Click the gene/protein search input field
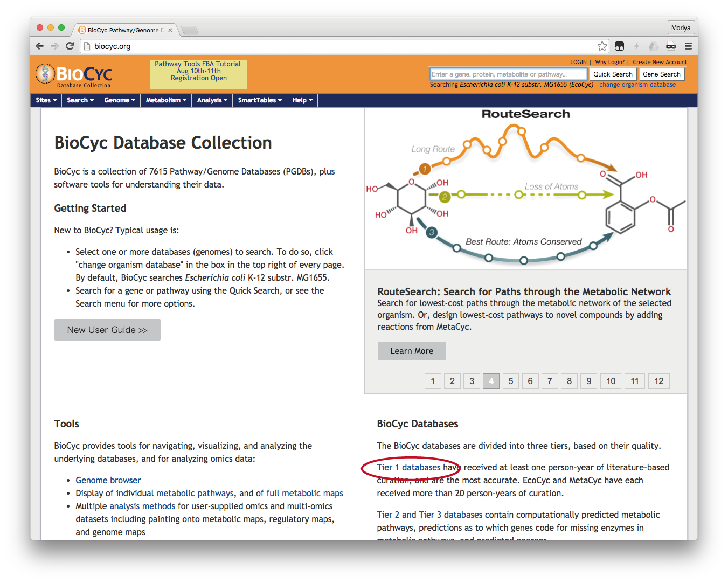The height and width of the screenshot is (583, 728). [508, 74]
